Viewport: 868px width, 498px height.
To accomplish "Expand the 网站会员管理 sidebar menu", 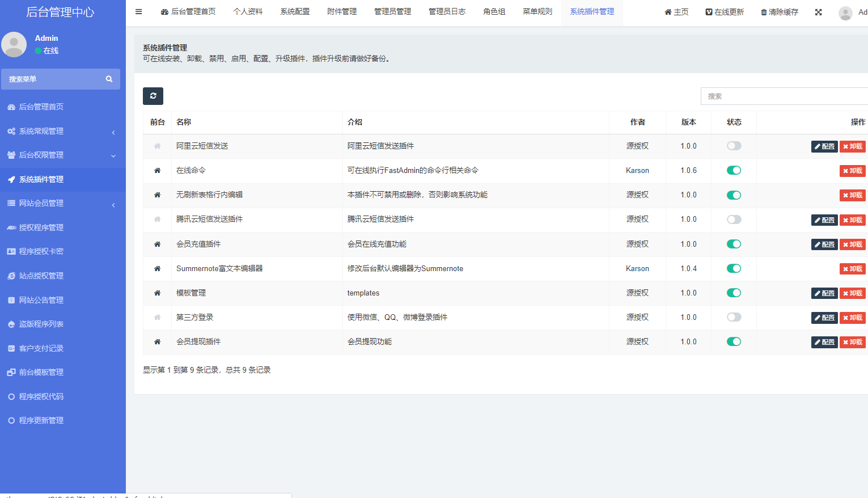I will click(62, 204).
